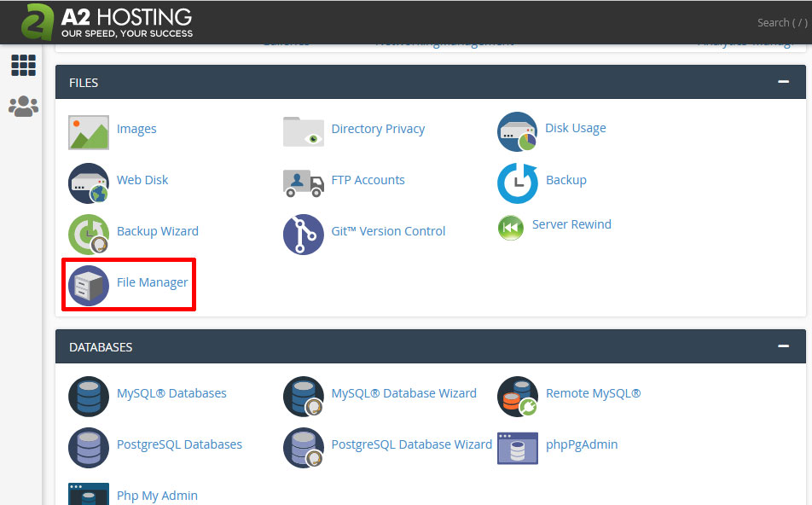
Task: Open the Disk Usage pie icon
Action: click(517, 131)
